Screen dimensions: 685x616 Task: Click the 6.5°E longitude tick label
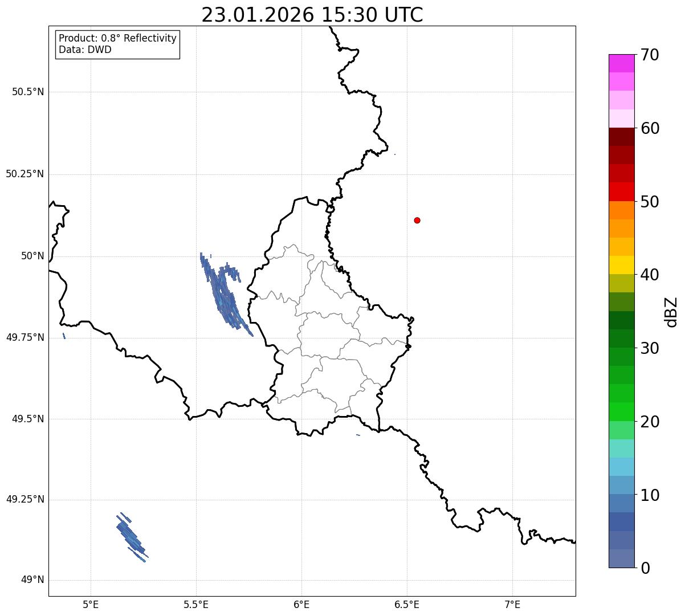[x=407, y=604]
